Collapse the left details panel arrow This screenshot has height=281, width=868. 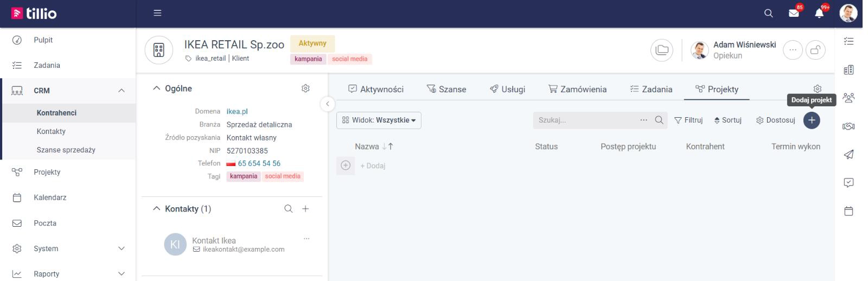[x=327, y=104]
